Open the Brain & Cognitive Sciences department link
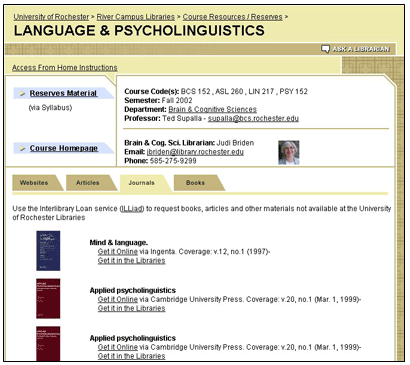Viewport: 410px width, 365px height. coord(213,109)
